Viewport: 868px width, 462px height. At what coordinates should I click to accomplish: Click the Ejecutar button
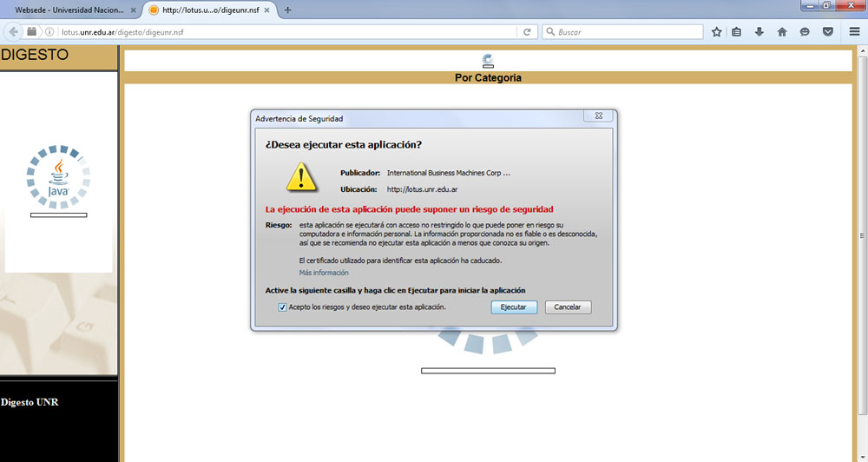514,307
